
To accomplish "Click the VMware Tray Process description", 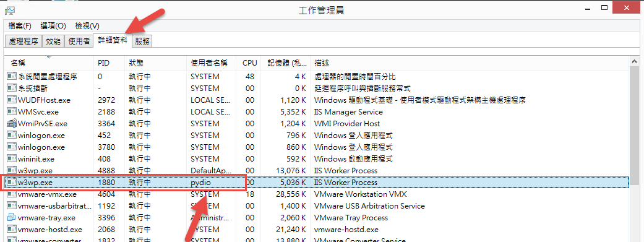I will click(x=351, y=217).
